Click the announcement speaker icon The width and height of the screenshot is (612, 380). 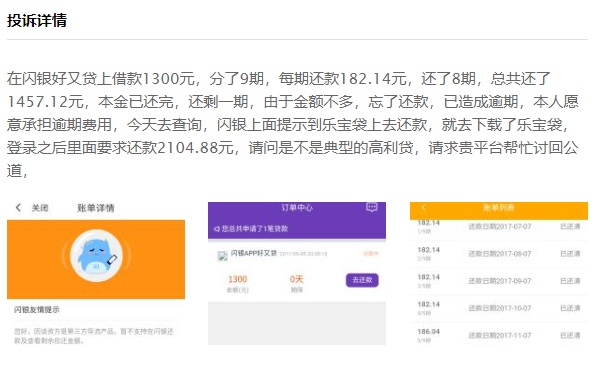tap(217, 229)
